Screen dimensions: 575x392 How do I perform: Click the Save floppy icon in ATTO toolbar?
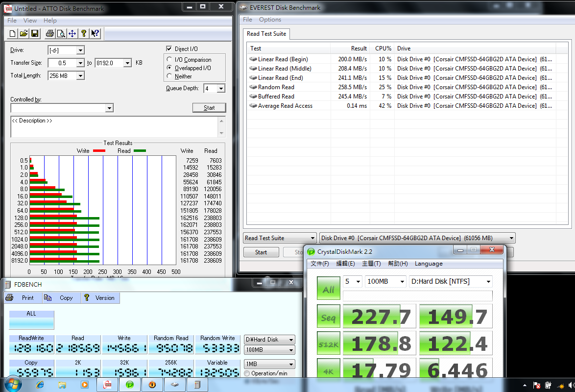coord(35,34)
